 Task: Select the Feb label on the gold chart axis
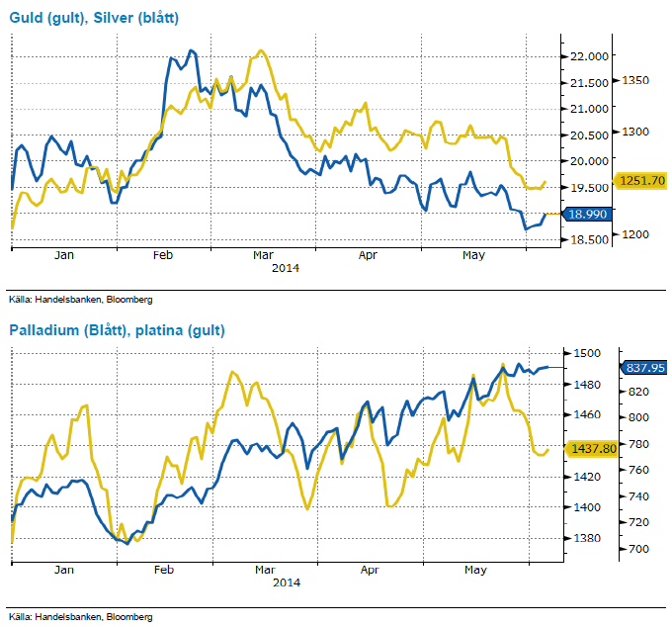163,256
